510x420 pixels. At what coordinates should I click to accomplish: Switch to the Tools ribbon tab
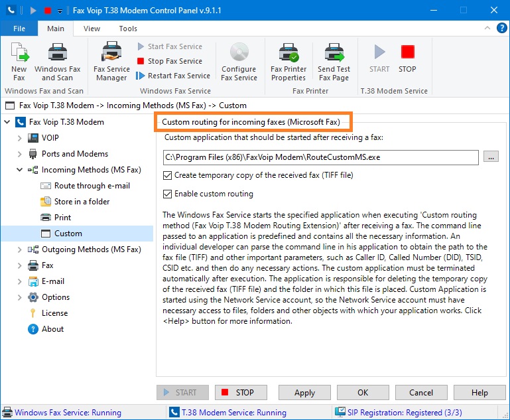pyautogui.click(x=128, y=29)
